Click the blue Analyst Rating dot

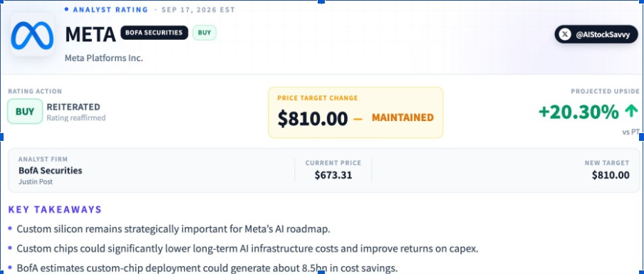coord(66,9)
